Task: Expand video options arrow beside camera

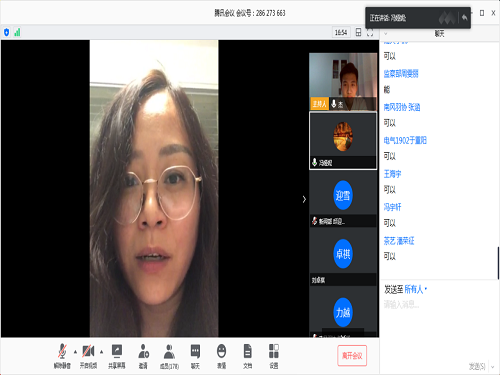Action: (x=101, y=352)
